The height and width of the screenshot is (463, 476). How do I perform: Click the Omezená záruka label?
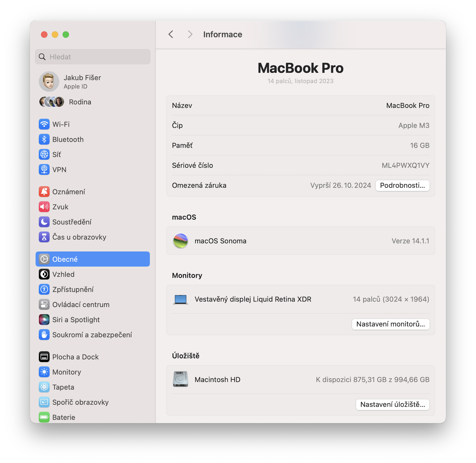coord(199,186)
